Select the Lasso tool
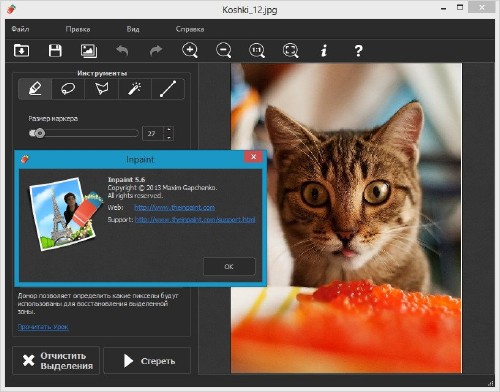This screenshot has width=500, height=392. (68, 89)
